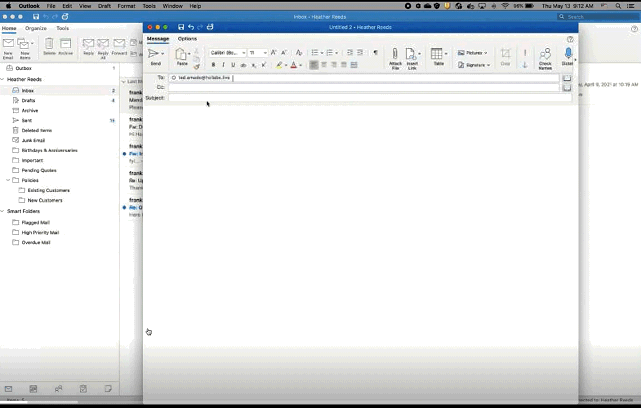Open the Options tab in message window

click(x=187, y=39)
